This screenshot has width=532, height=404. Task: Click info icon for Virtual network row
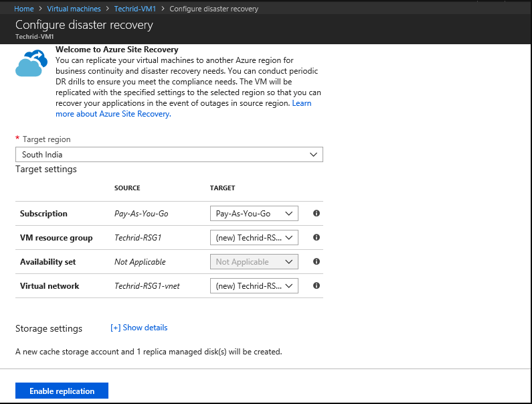tap(317, 285)
